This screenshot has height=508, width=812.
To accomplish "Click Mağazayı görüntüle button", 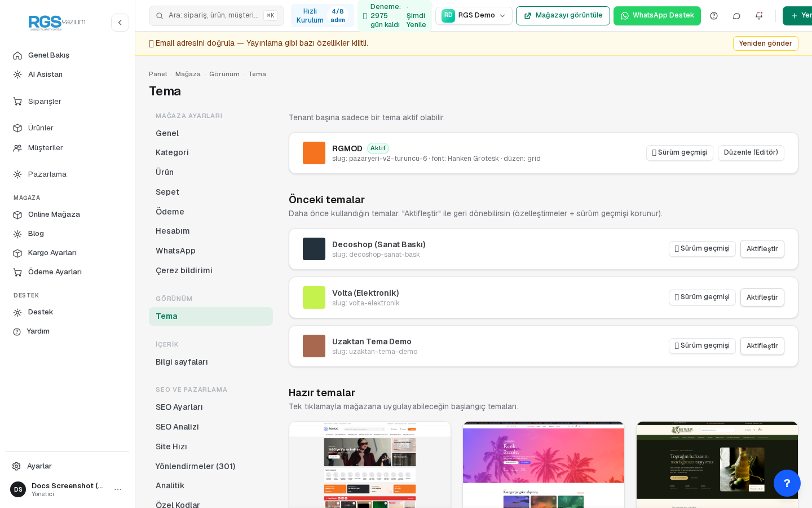I will 563,16.
